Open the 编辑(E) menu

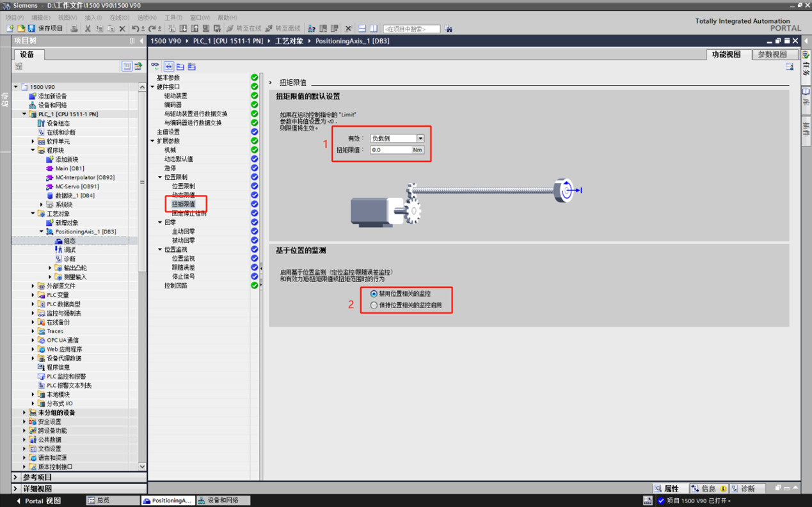[x=41, y=18]
